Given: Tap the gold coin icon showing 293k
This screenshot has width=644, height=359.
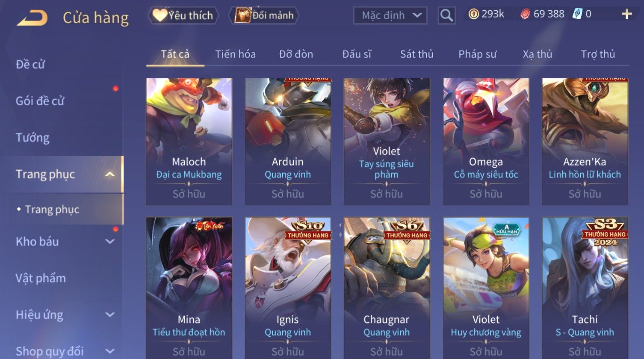Looking at the screenshot, I should (x=473, y=15).
